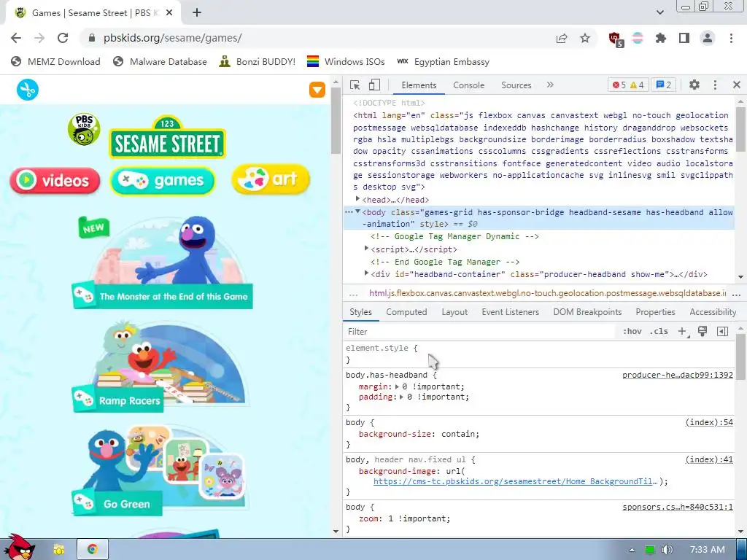Share this page icon
The height and width of the screenshot is (560, 747).
click(562, 38)
